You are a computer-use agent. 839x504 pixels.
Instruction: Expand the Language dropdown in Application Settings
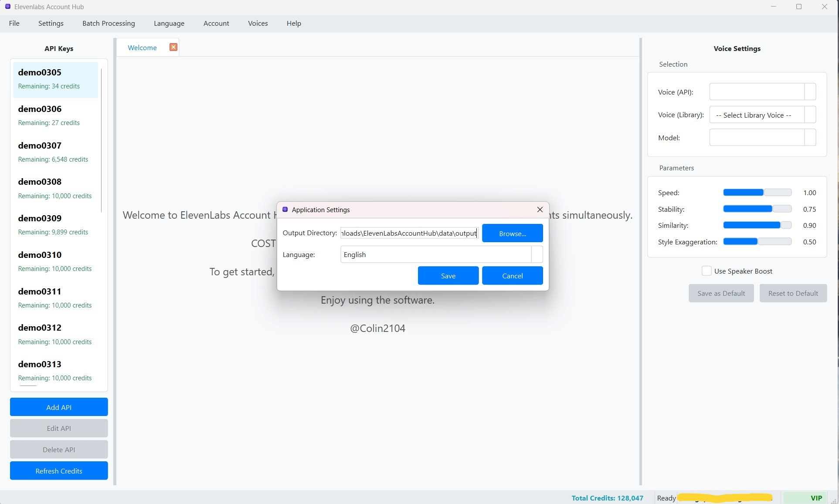[x=537, y=254]
